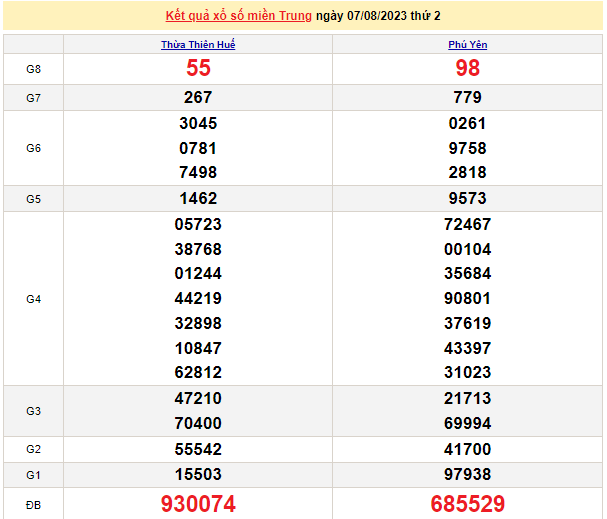Viewport: 607px width, 519px height.
Task: Select the G5 result 1462
Action: (x=198, y=199)
